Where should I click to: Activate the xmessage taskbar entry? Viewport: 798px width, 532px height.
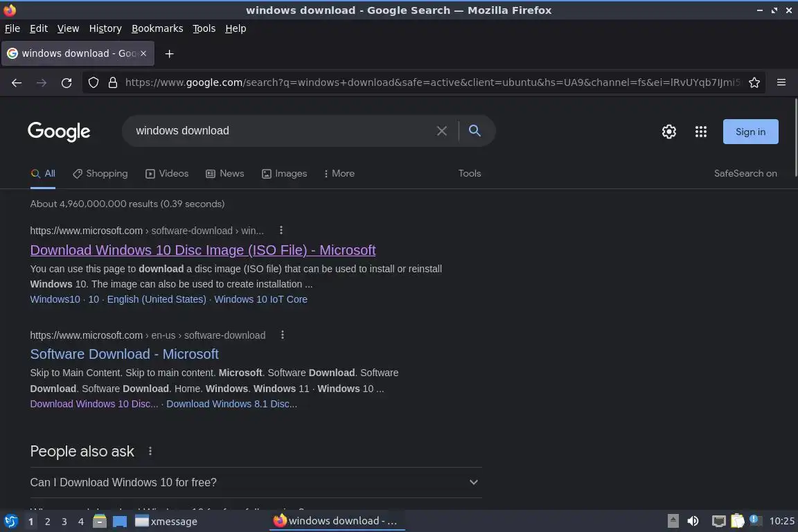(166, 522)
